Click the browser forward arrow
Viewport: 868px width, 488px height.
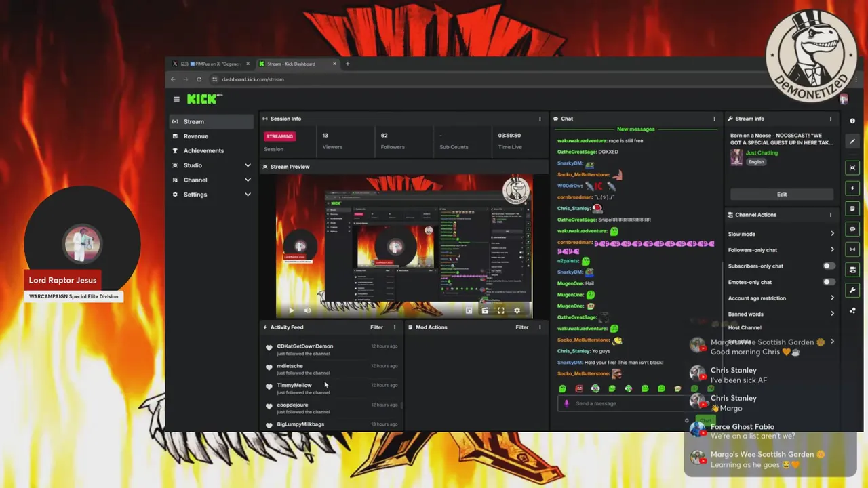[x=186, y=79]
